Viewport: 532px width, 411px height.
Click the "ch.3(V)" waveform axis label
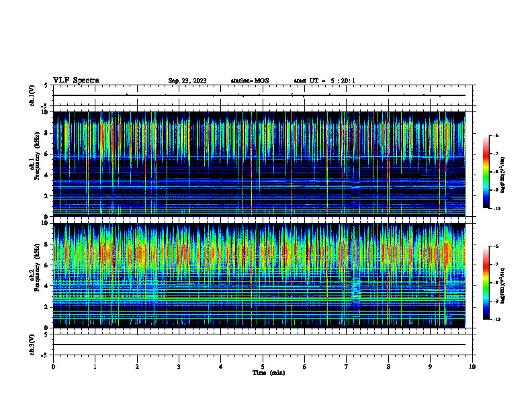pos(32,345)
